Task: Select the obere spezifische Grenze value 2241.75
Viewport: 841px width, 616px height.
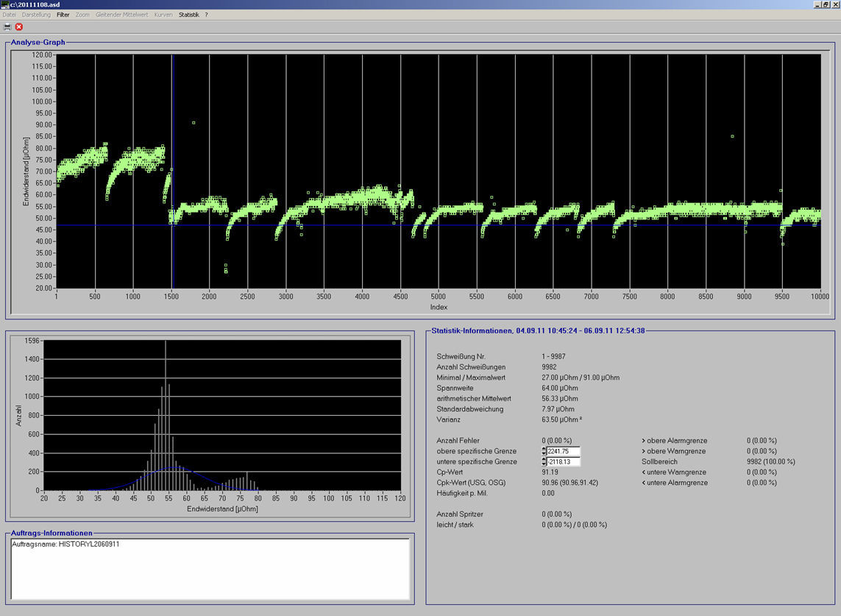Action: pos(563,450)
